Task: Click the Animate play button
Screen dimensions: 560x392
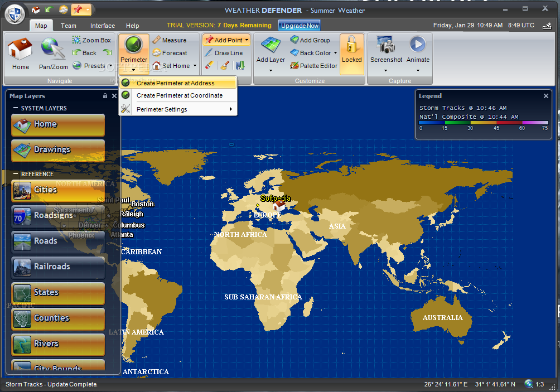Action: [418, 45]
